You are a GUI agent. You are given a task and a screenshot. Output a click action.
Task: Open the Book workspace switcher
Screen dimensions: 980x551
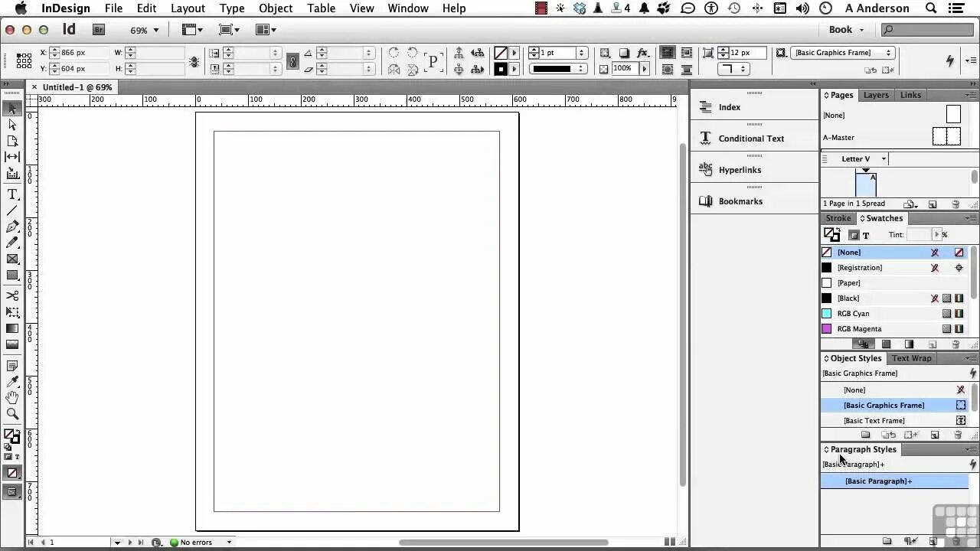click(x=846, y=30)
